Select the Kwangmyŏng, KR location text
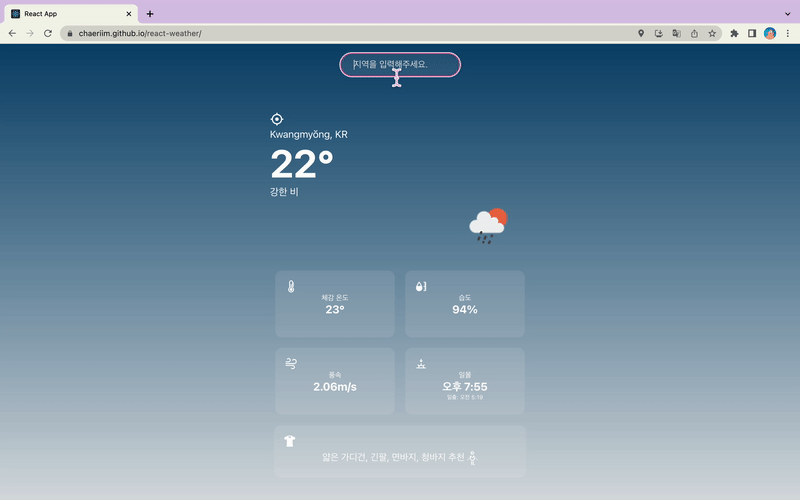 309,135
